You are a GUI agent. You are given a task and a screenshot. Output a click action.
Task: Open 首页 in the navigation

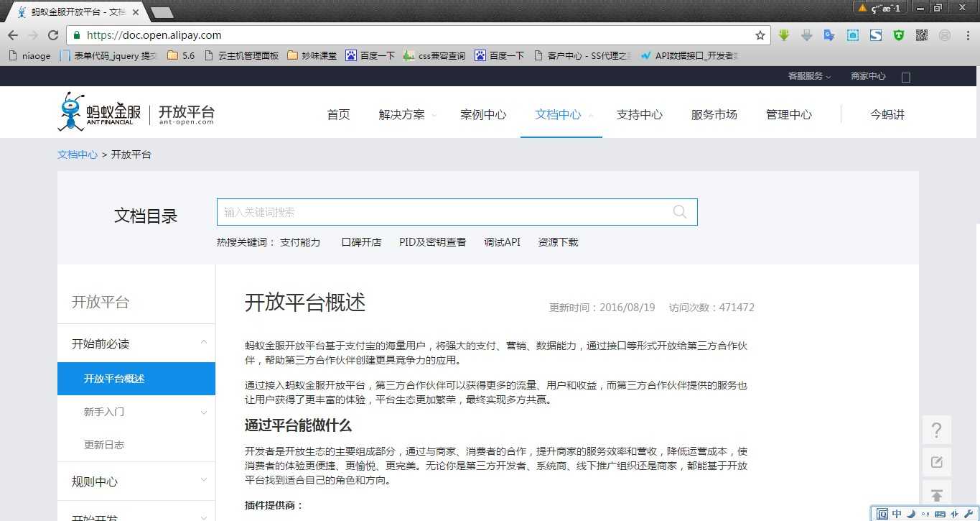[x=338, y=114]
